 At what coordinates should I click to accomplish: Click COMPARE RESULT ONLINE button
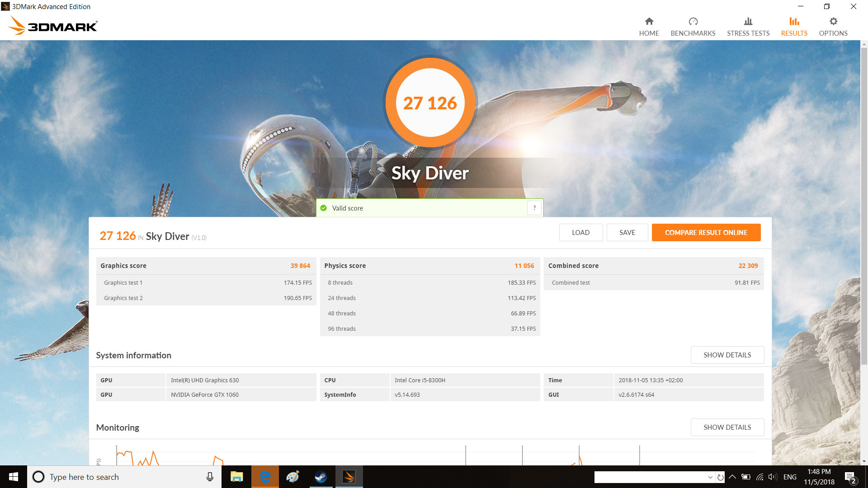(706, 232)
